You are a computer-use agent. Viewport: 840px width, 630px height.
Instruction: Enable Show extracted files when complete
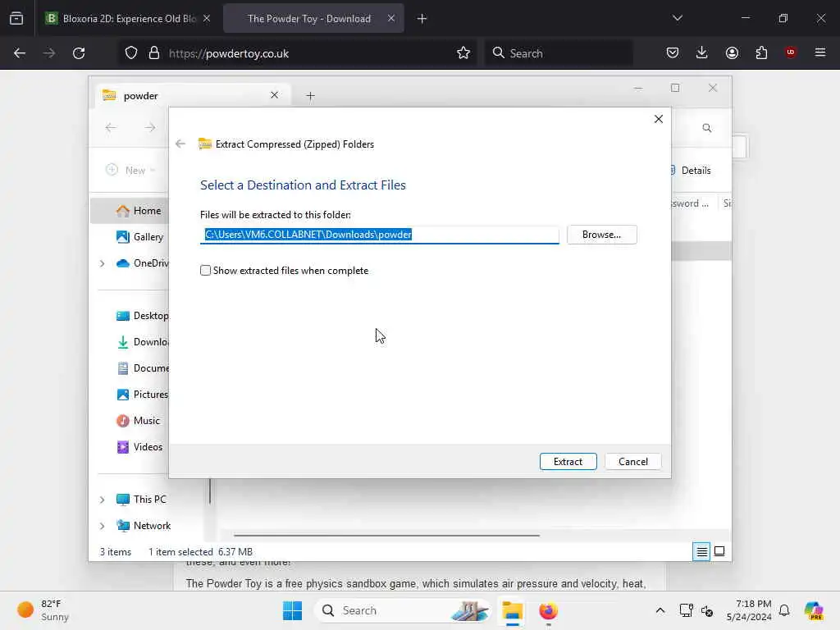click(205, 271)
